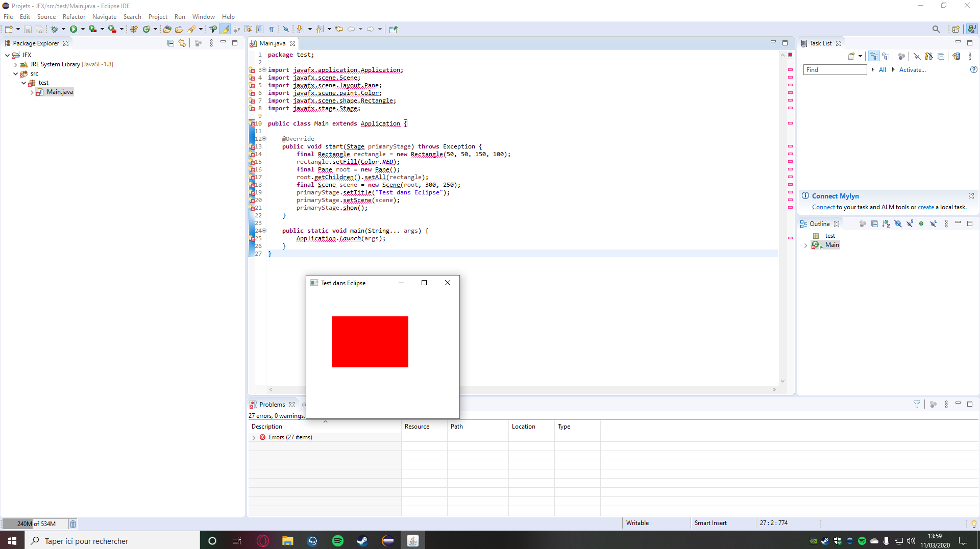The image size is (980, 549).
Task: Collapse all nodes in the Outline view
Action: [x=875, y=223]
